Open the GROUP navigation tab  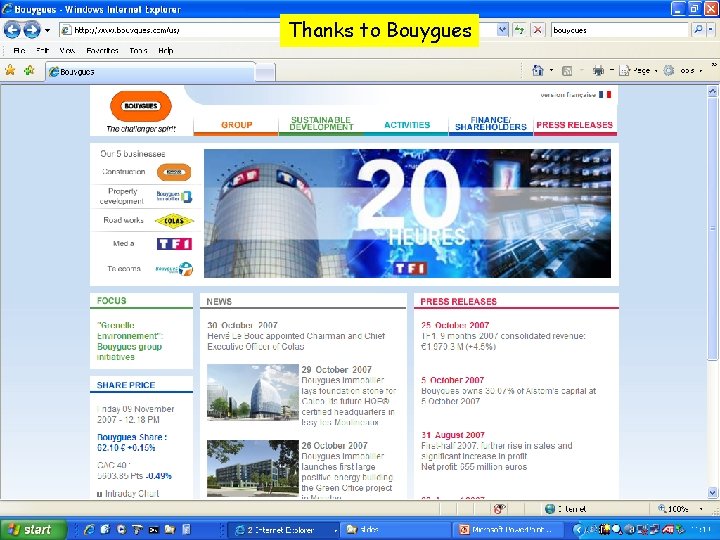236,125
